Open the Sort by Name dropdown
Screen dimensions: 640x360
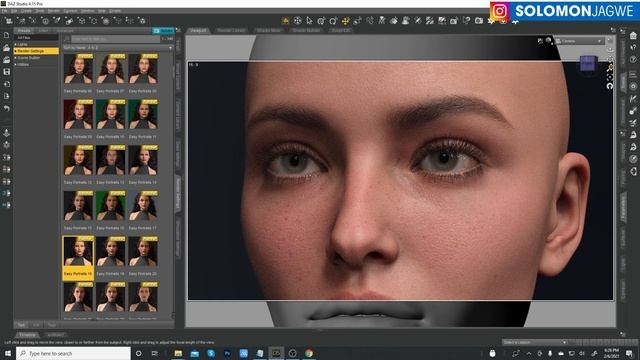118,48
